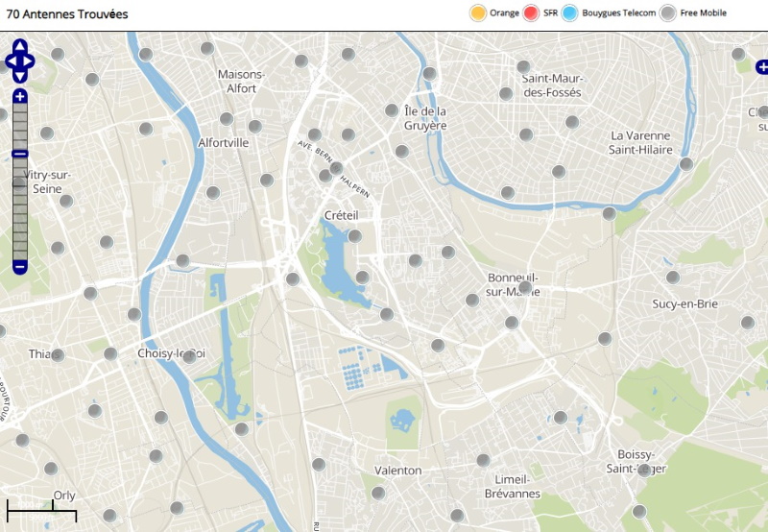768x532 pixels.
Task: Open the antenna marker at Boissy-Saint-Léger
Action: coord(644,470)
